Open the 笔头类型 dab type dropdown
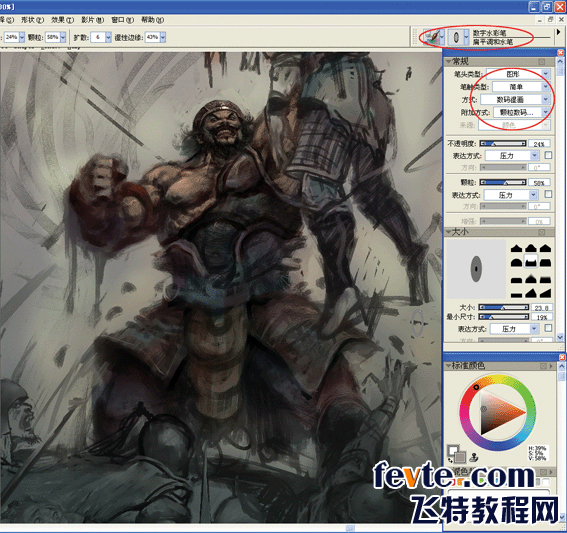 coord(518,74)
